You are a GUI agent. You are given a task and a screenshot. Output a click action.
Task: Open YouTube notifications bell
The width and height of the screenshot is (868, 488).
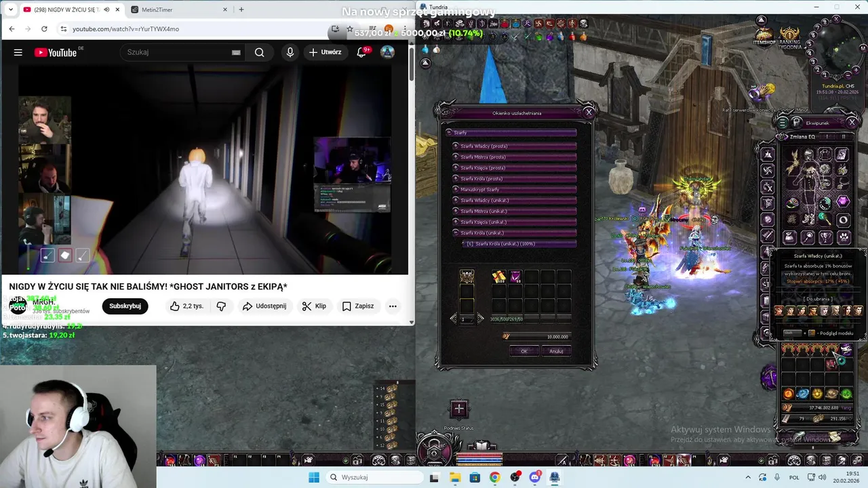coord(362,52)
